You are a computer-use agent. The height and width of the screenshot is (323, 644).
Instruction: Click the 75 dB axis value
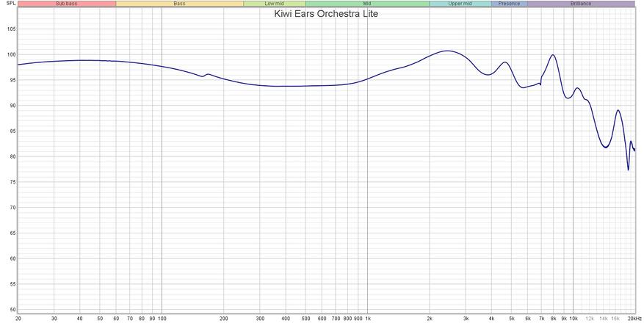(x=12, y=182)
